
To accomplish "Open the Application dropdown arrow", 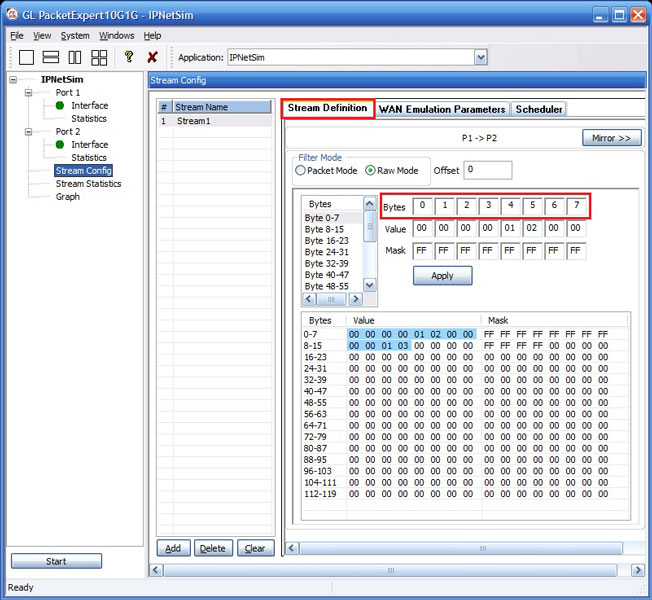I will pyautogui.click(x=481, y=57).
